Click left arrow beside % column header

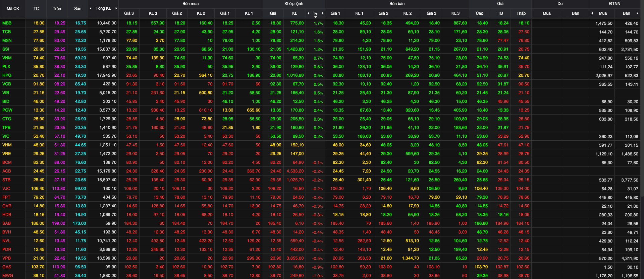(x=308, y=13)
